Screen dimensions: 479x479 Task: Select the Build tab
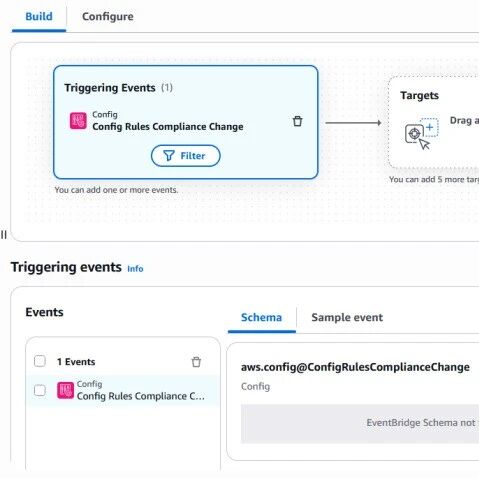tap(39, 16)
